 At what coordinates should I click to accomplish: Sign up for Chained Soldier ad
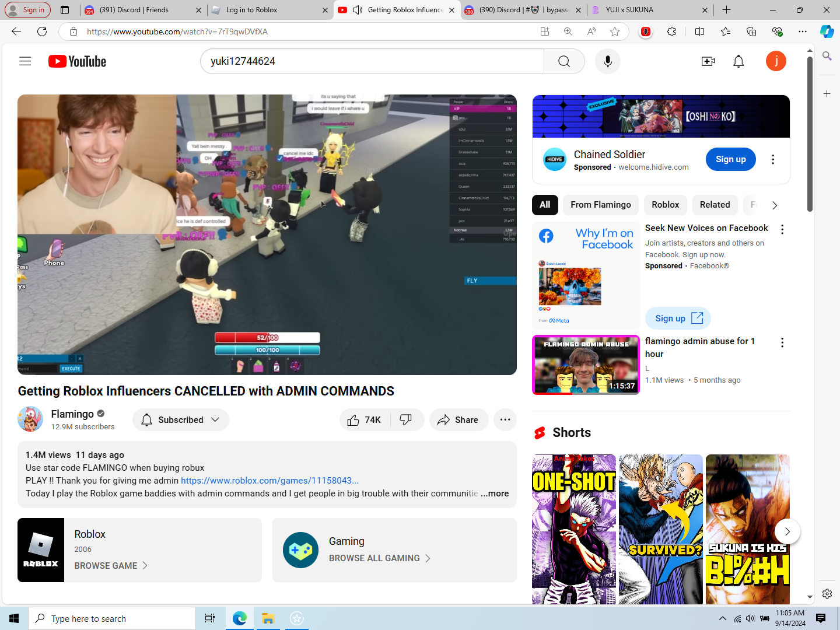click(x=731, y=159)
